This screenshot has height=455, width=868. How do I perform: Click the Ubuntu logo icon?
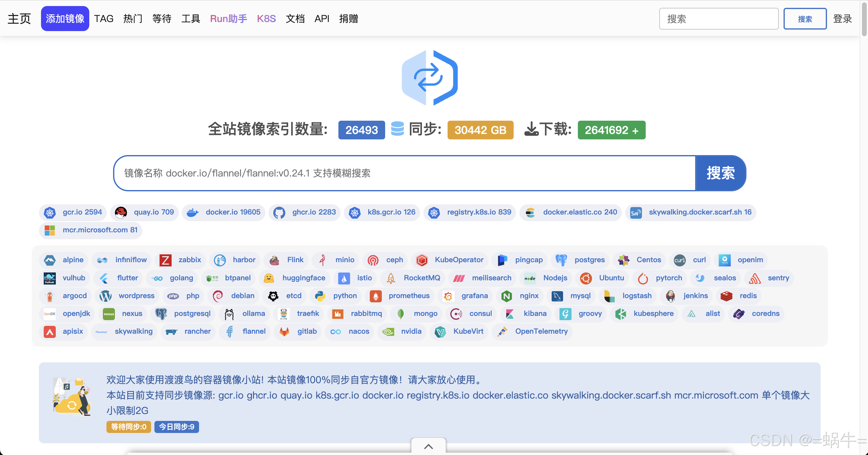coord(586,278)
